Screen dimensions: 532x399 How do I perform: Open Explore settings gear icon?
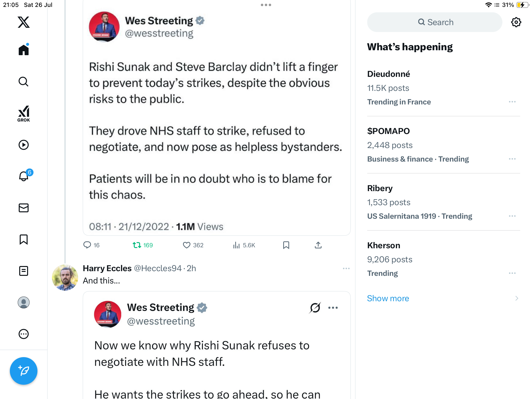tap(516, 22)
